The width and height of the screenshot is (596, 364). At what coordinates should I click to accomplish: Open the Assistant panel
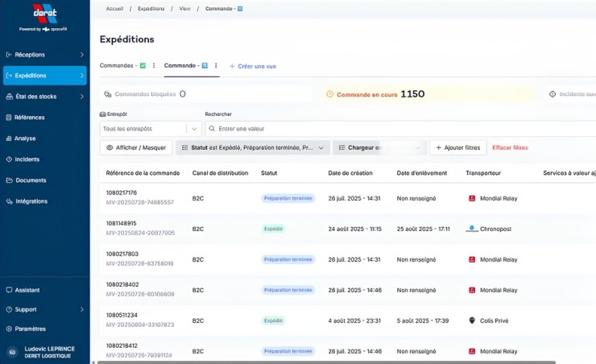pos(27,290)
